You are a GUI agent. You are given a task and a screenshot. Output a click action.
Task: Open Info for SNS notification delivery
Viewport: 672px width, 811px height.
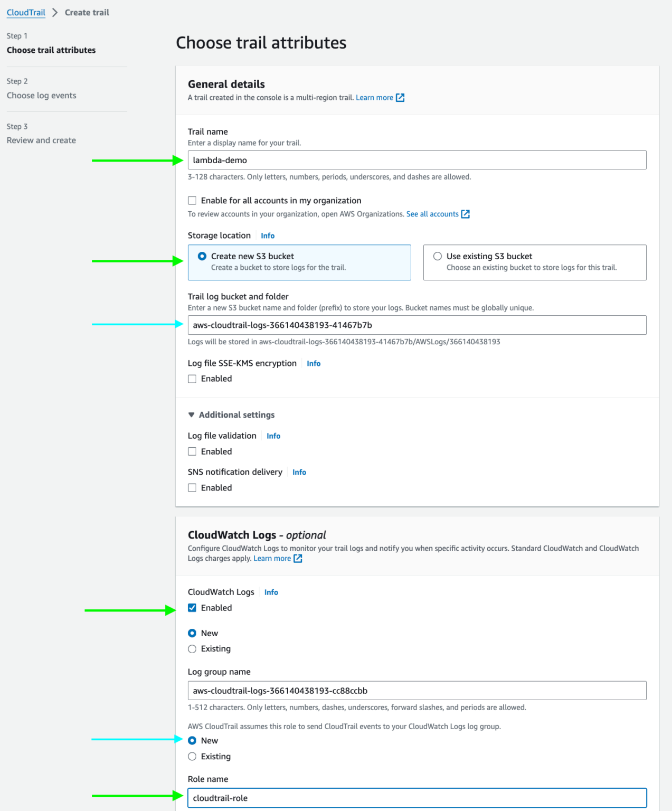[x=299, y=471]
